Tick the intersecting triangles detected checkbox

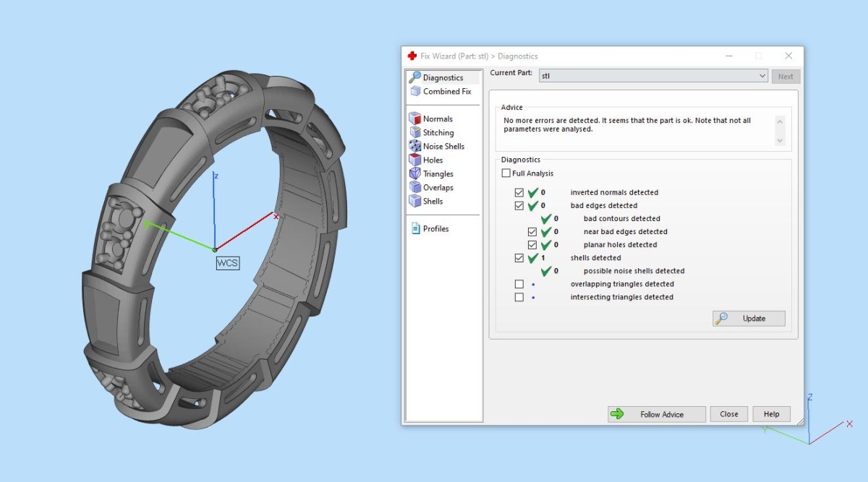519,297
